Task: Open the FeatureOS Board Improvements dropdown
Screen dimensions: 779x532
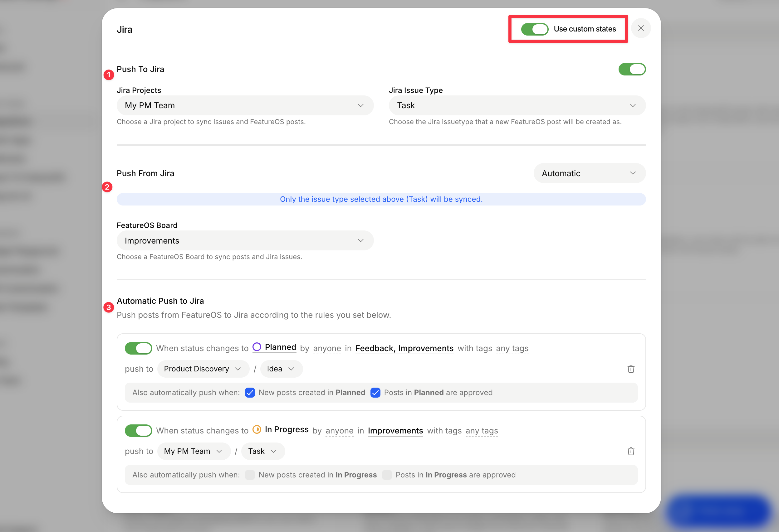Action: 245,240
